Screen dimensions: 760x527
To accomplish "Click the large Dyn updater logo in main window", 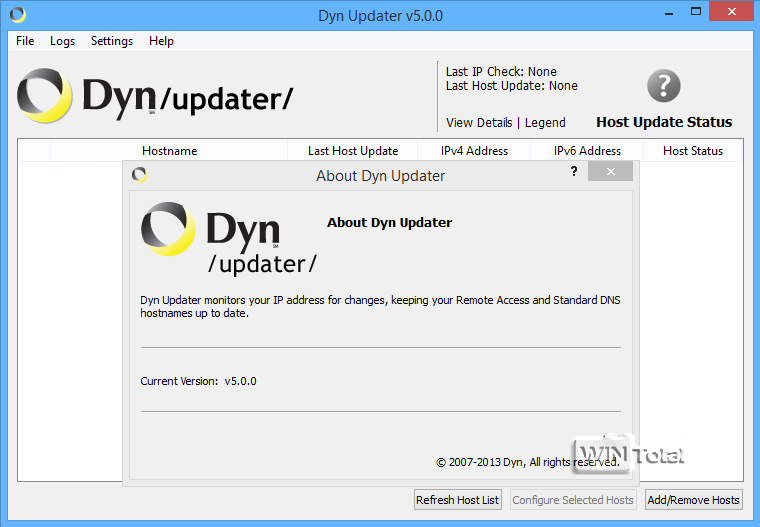I will tap(155, 96).
